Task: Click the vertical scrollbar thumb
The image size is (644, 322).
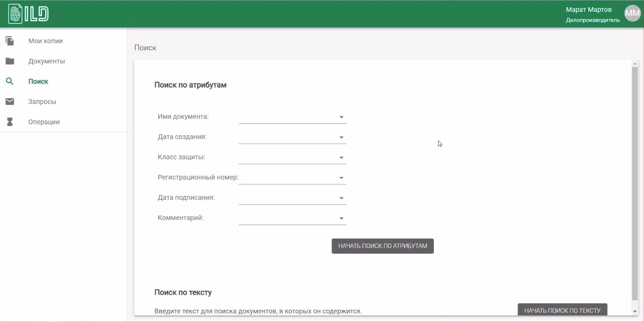Action: [635, 184]
